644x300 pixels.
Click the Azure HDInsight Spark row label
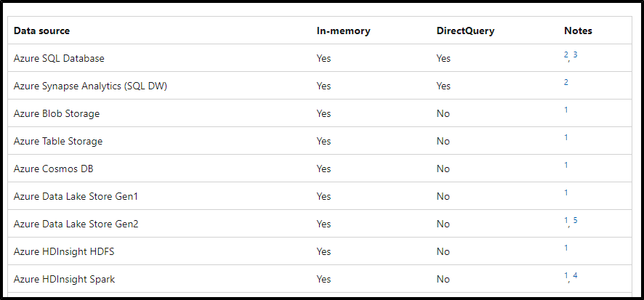coord(64,279)
